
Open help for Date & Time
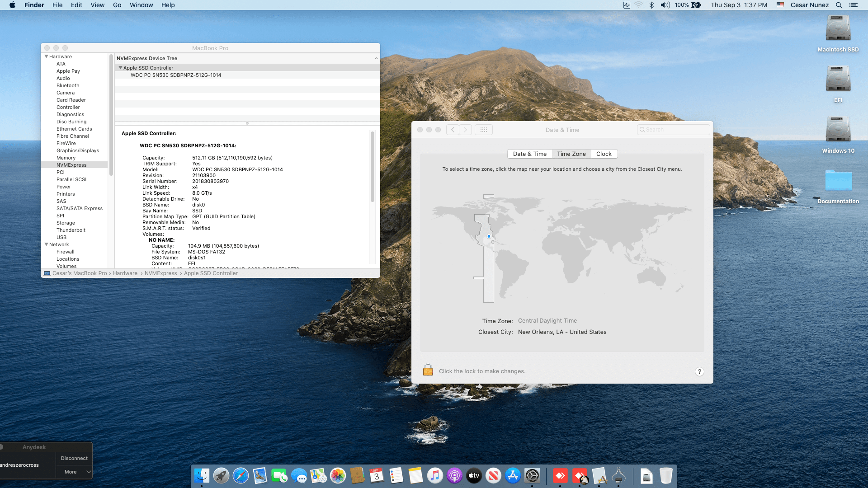coord(699,371)
